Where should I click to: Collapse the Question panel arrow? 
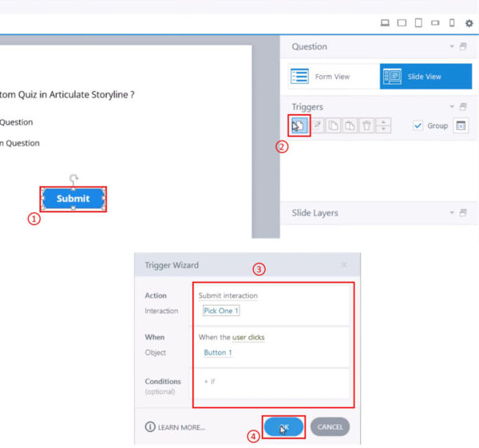(x=452, y=47)
